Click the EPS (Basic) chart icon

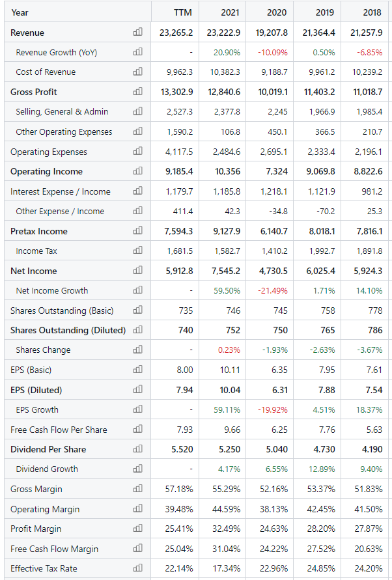pyautogui.click(x=137, y=369)
